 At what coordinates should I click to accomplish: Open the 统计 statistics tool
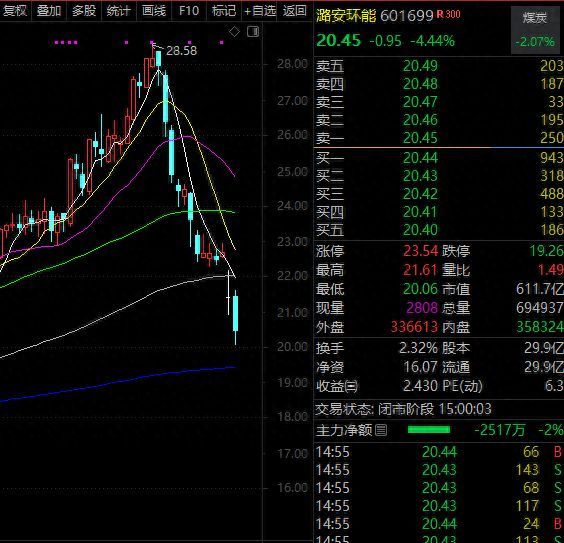pyautogui.click(x=119, y=11)
